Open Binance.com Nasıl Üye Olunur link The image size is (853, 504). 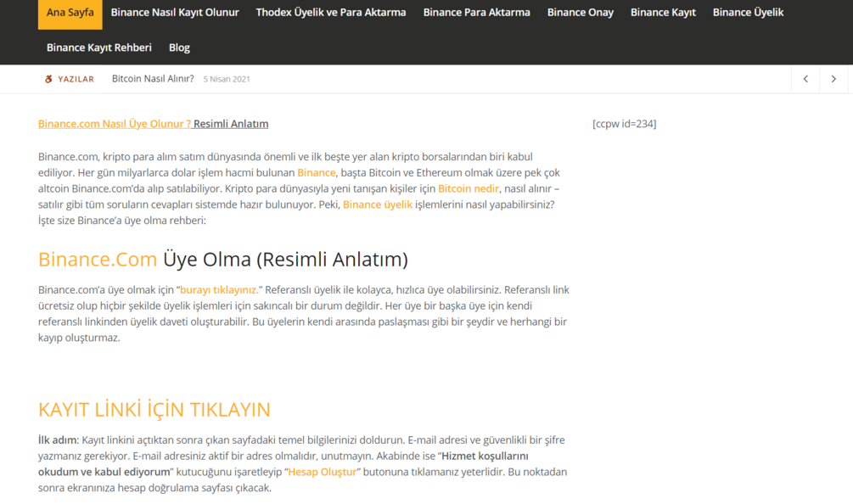point(115,124)
